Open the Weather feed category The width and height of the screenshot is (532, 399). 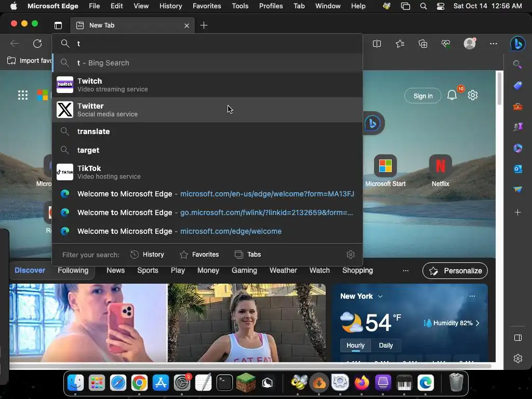(x=283, y=270)
